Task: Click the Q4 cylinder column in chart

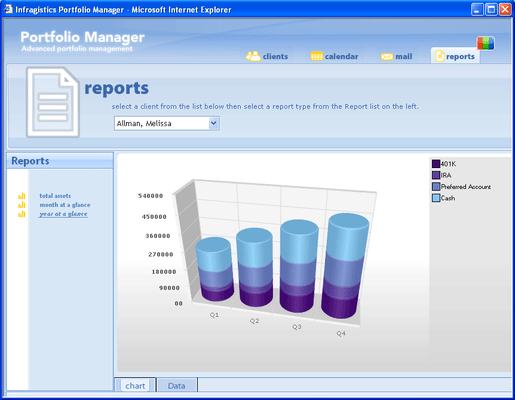Action: (x=345, y=266)
